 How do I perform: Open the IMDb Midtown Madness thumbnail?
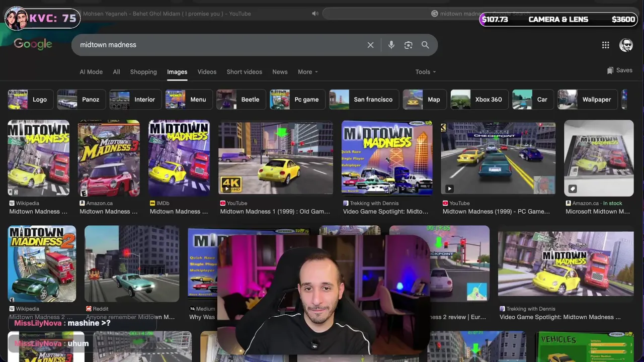click(x=179, y=158)
